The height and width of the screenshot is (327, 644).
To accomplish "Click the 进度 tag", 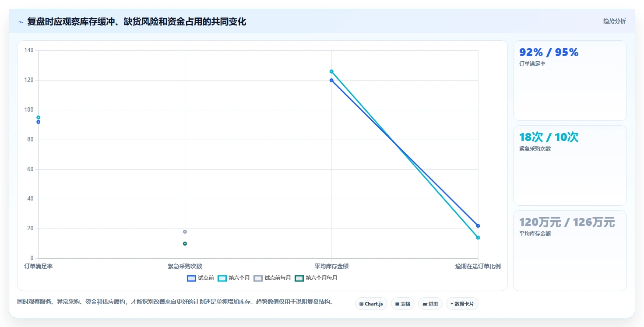I will (x=430, y=304).
